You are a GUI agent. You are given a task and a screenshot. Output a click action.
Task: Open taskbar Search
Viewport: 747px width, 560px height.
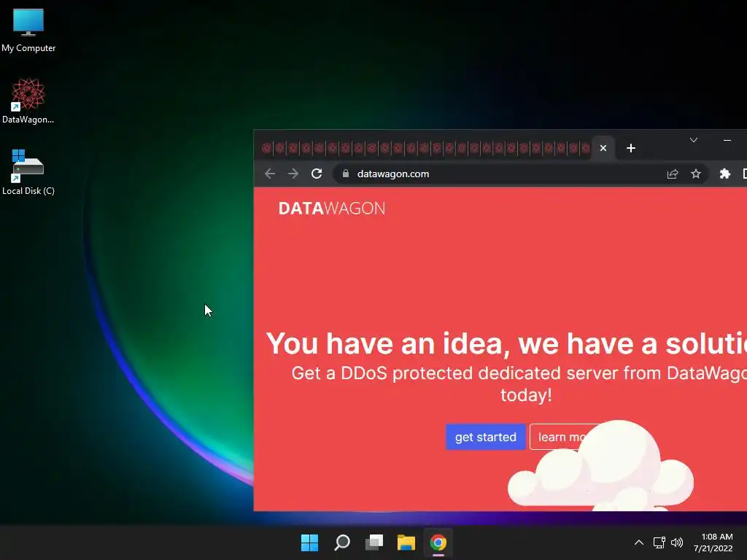tap(342, 542)
